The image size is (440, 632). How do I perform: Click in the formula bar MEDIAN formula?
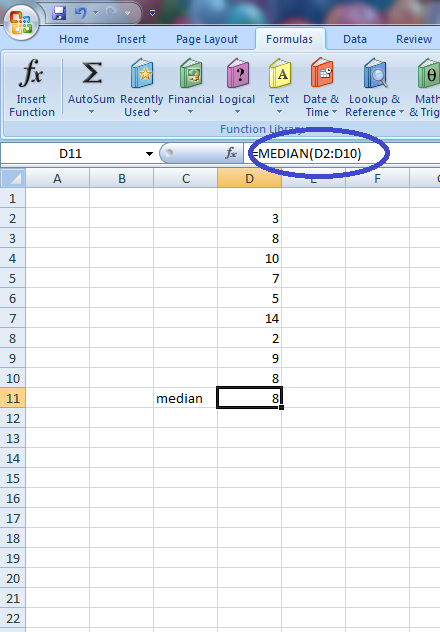[307, 154]
